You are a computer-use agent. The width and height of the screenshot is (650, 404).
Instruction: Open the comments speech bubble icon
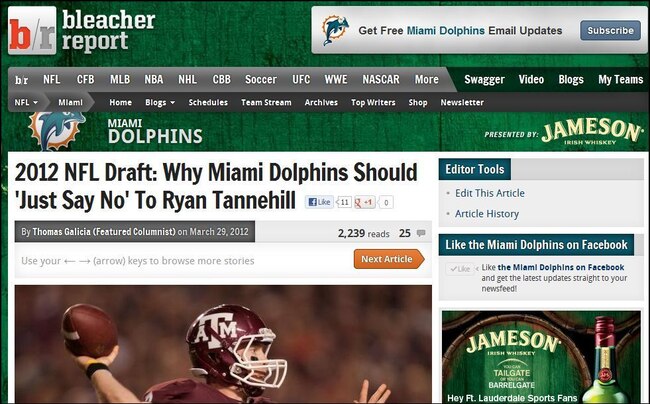[421, 233]
